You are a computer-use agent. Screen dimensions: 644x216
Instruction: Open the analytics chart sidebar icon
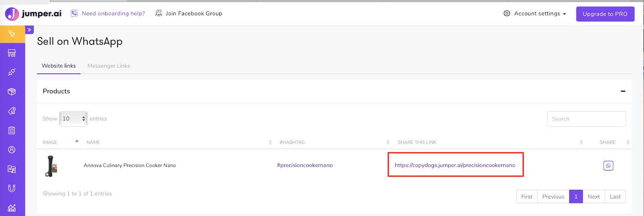[x=12, y=208]
